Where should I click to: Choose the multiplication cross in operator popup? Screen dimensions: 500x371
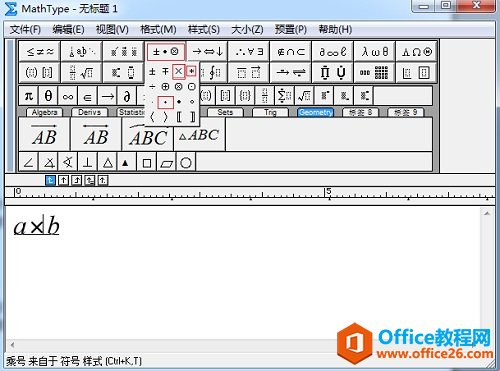[178, 71]
